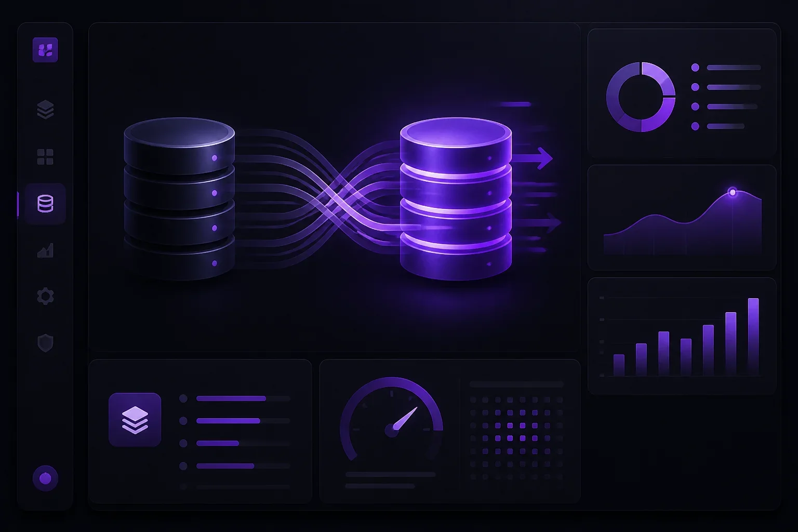The width and height of the screenshot is (798, 532).
Task: Click the glowing peak point on area chart
Action: point(733,192)
